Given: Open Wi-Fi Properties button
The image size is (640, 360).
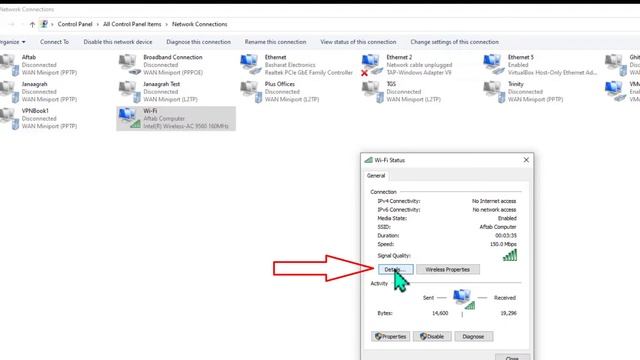Looking at the screenshot, I should [391, 336].
